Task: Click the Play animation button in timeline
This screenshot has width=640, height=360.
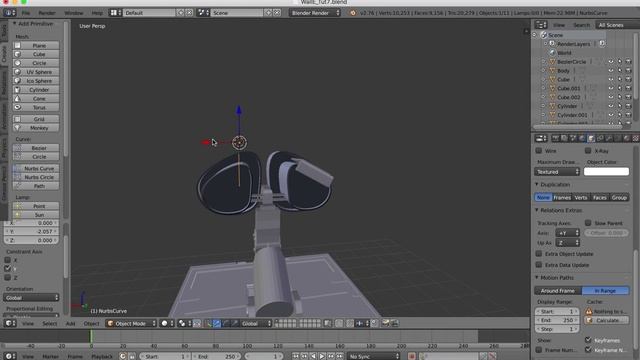Action: point(322,356)
